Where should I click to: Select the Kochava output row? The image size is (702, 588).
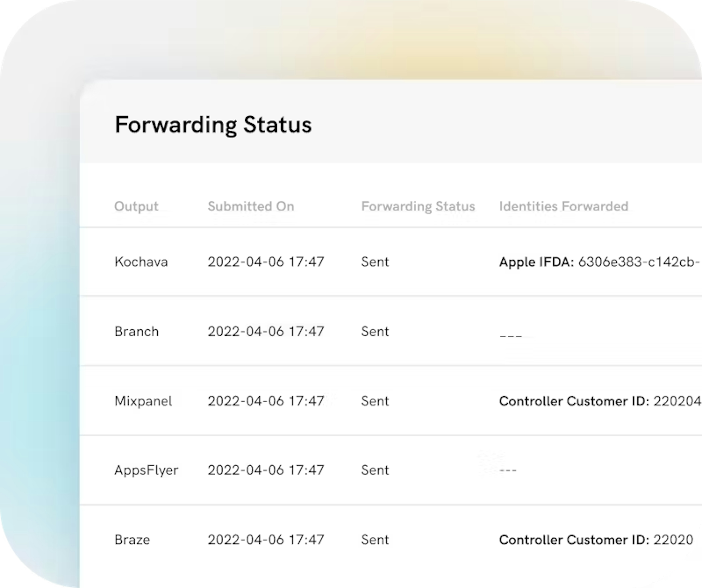(x=141, y=262)
